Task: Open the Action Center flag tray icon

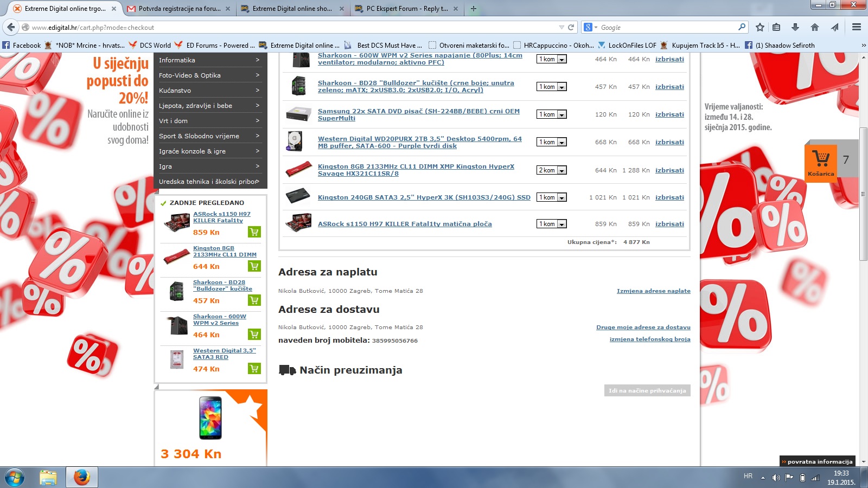Action: click(789, 478)
